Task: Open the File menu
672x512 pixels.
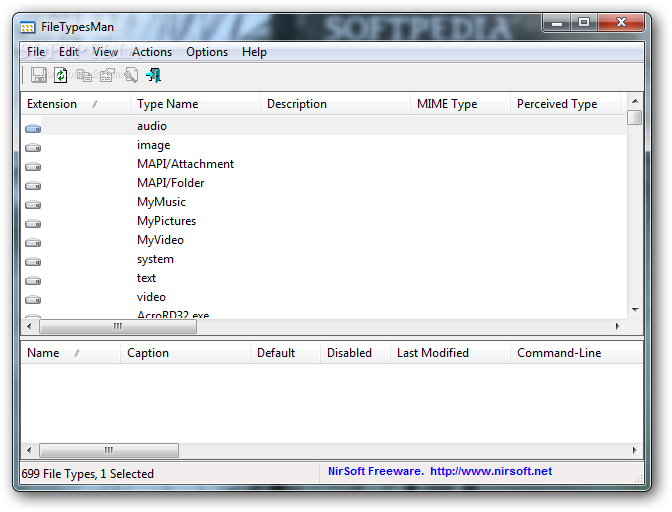Action: (36, 52)
